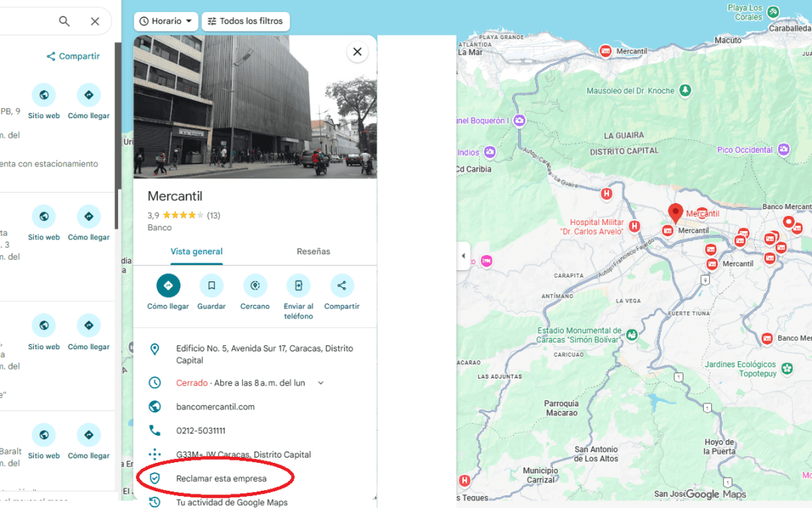
Task: Select the red Mercantil marker on the map
Action: pyautogui.click(x=675, y=213)
